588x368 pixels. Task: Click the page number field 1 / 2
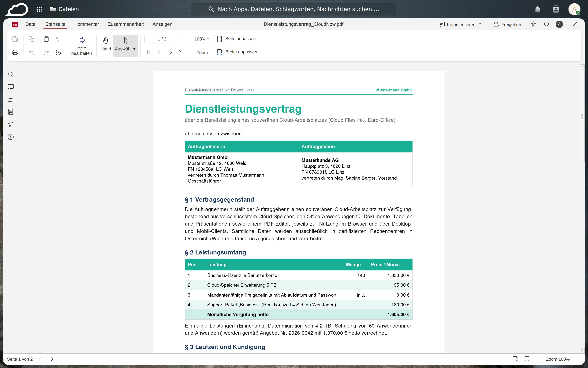pos(162,39)
